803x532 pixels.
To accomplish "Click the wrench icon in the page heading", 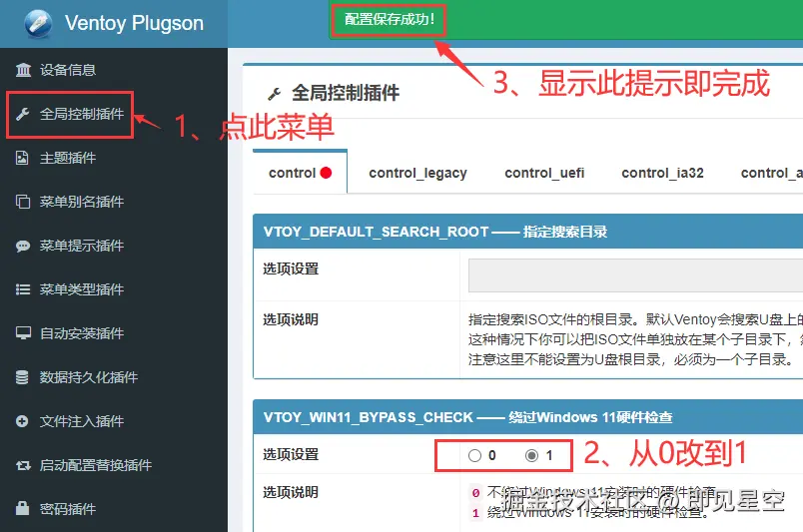I will tap(274, 94).
